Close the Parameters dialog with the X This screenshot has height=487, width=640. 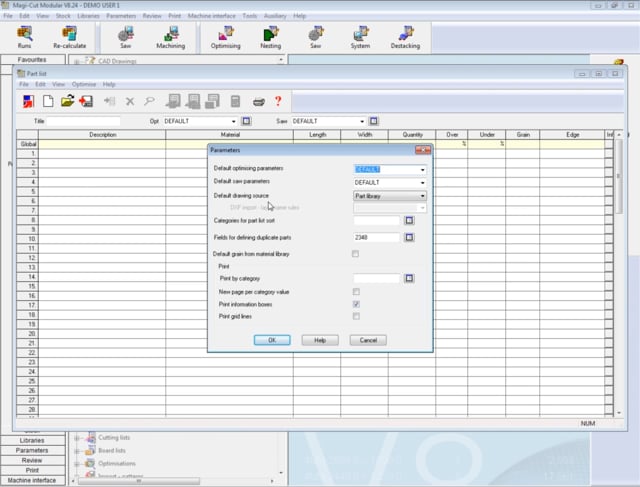(423, 150)
